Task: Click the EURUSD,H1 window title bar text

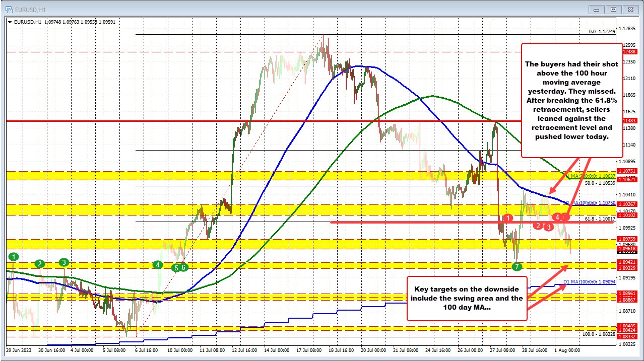Action: coord(30,9)
